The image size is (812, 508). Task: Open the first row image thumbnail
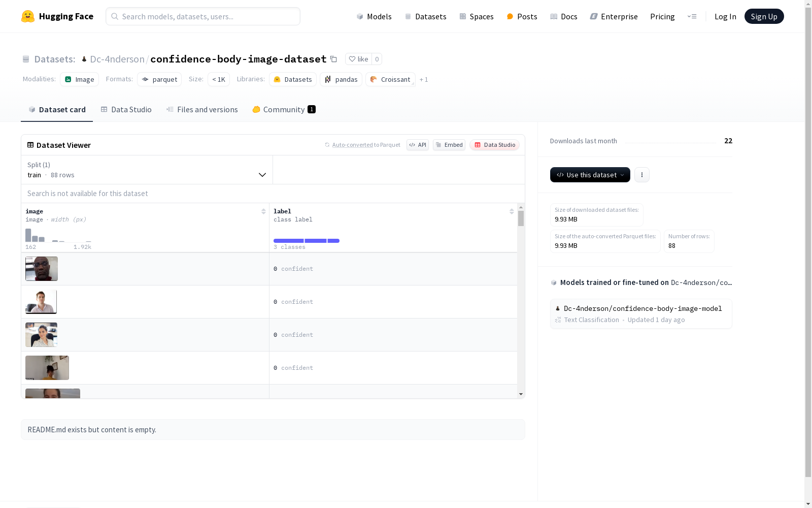[42, 269]
